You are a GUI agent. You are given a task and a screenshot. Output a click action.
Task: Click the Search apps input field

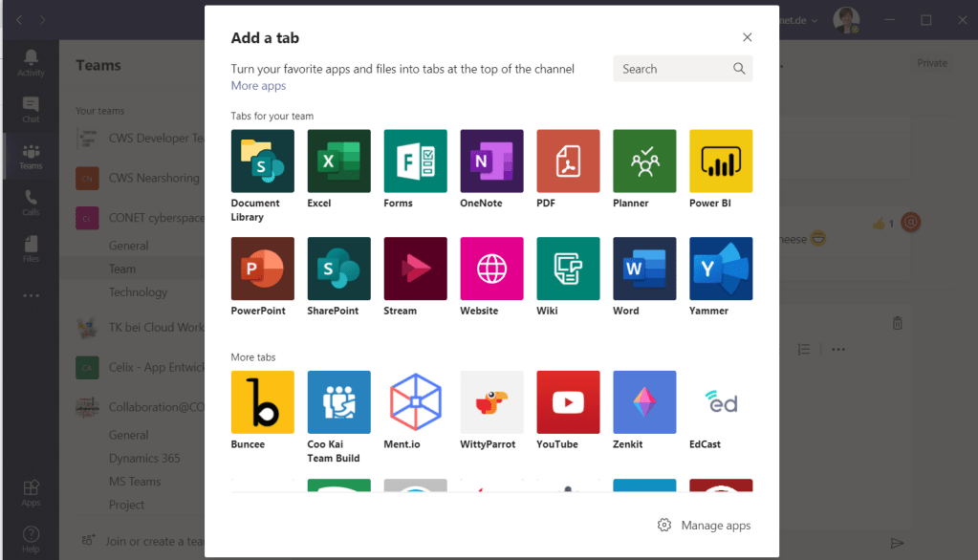674,69
